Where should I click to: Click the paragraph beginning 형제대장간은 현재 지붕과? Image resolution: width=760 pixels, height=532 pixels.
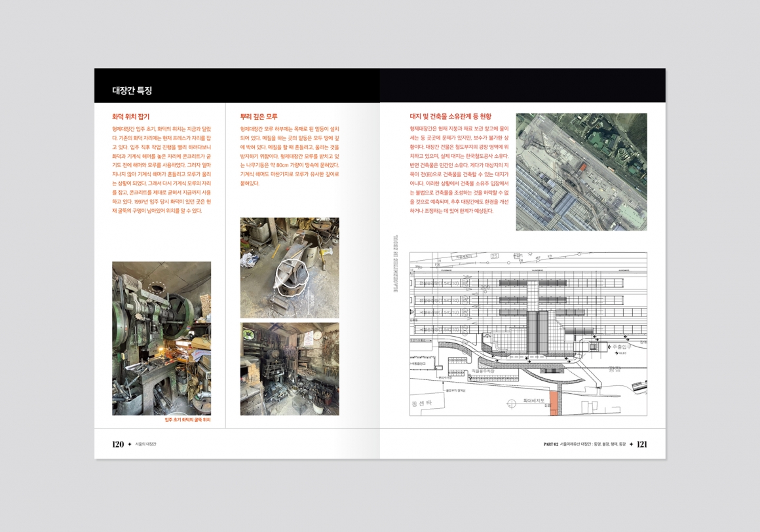(459, 170)
